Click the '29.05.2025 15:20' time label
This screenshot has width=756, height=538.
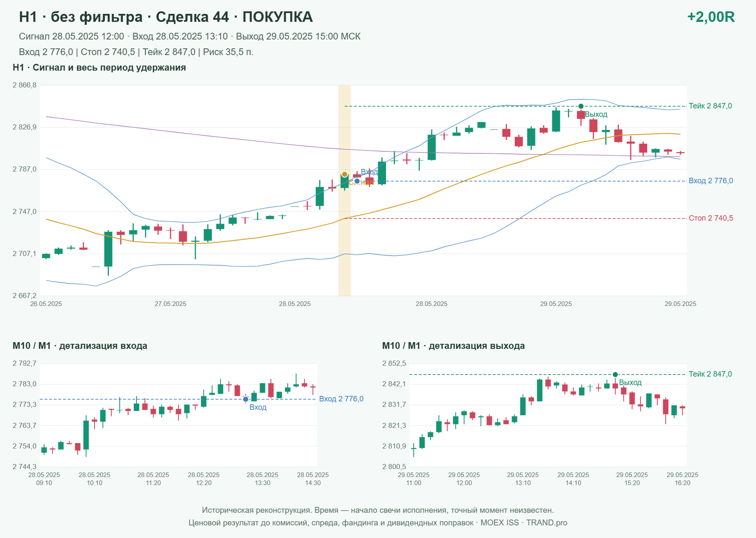pos(632,479)
